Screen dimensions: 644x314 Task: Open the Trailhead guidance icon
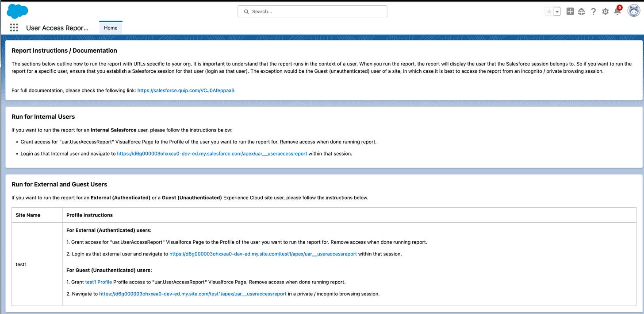pyautogui.click(x=582, y=12)
